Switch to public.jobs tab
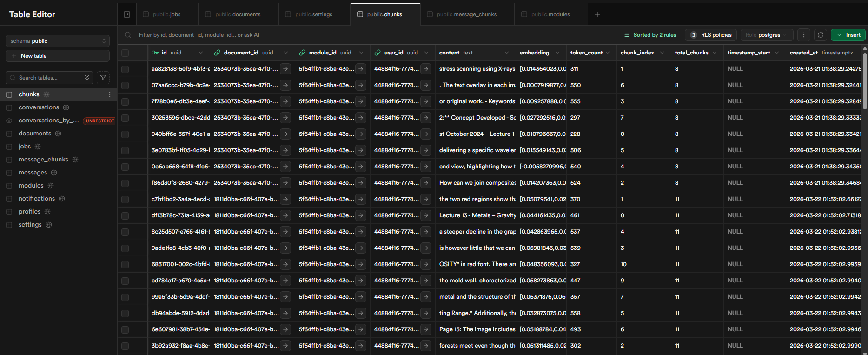 point(167,14)
